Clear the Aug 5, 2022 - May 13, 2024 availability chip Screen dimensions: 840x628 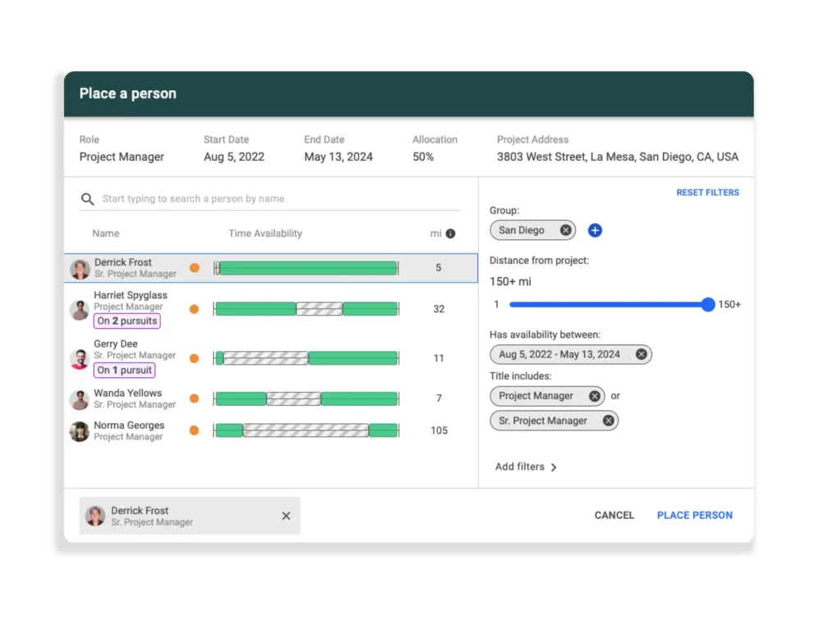pyautogui.click(x=641, y=354)
